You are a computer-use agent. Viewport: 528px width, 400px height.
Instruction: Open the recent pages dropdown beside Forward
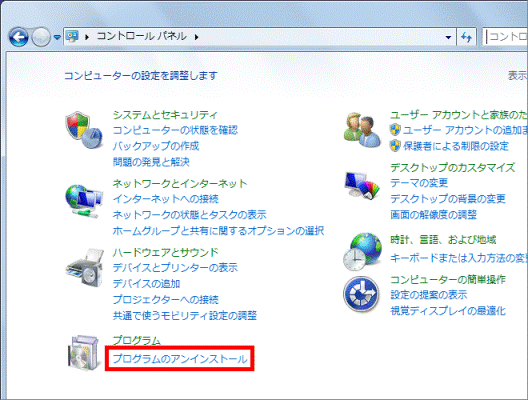tap(57, 37)
